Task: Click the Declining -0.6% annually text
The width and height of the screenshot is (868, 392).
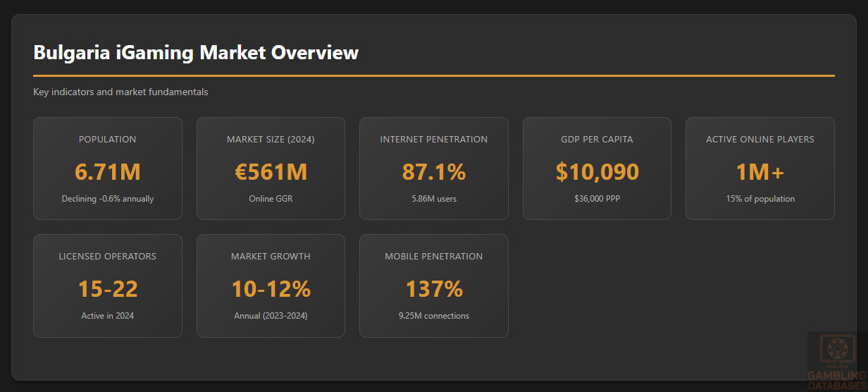Action: (108, 199)
